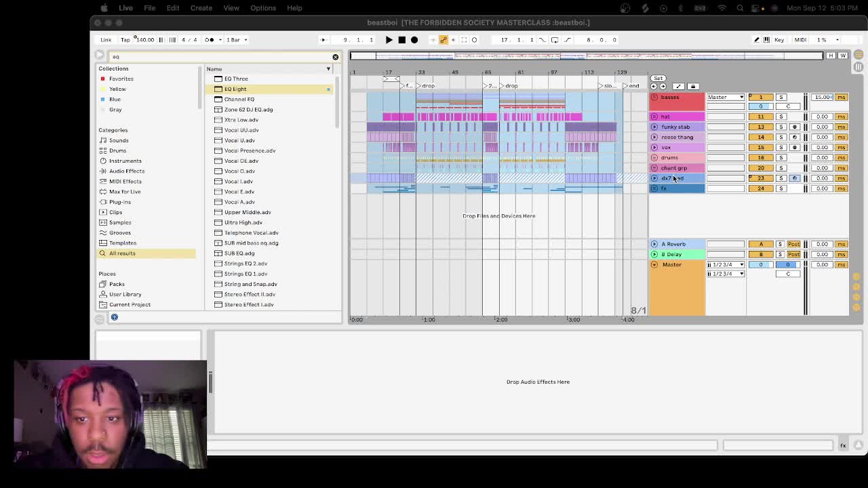Open Master cue out 1/2 3/4 dropdown
The width and height of the screenshot is (868, 488).
[x=726, y=264]
